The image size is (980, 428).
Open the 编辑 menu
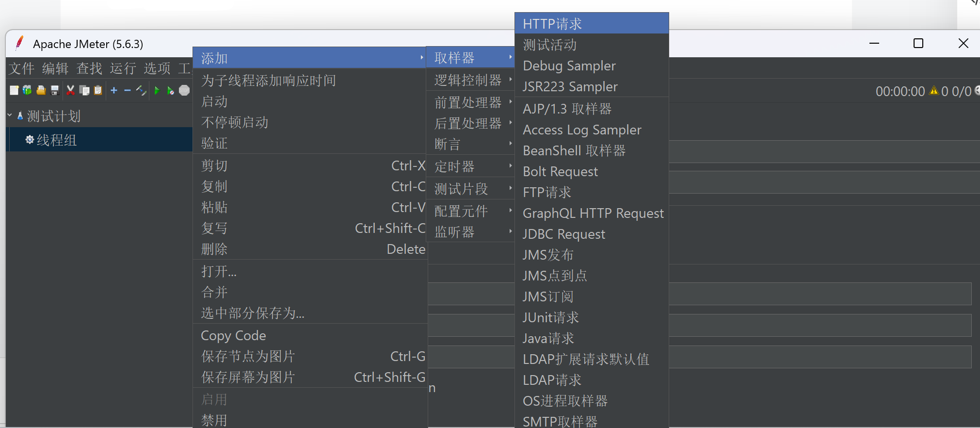(x=55, y=68)
